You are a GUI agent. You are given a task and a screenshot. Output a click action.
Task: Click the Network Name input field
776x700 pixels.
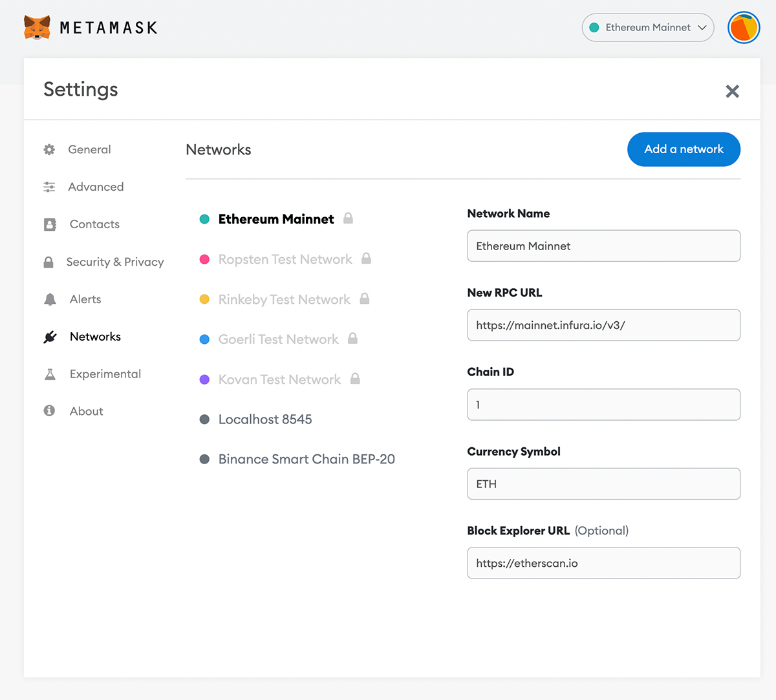click(x=603, y=246)
